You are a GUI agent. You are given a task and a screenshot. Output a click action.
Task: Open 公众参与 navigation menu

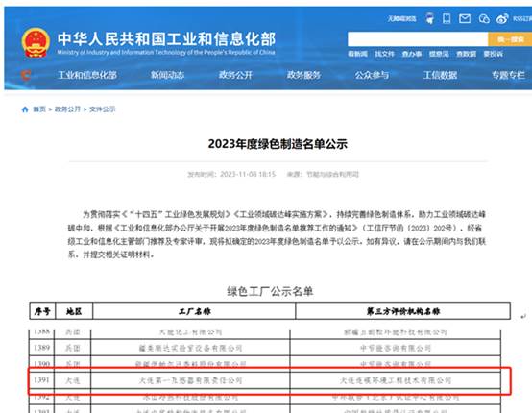372,75
